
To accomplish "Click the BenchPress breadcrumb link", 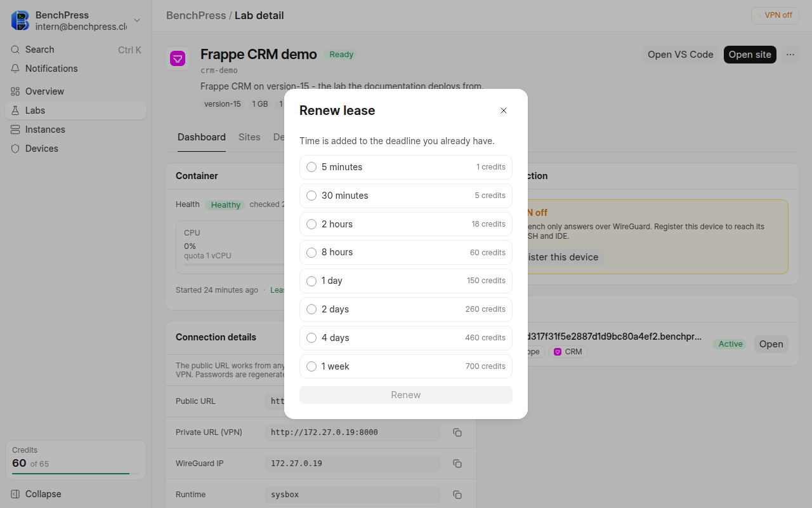I will pyautogui.click(x=196, y=15).
